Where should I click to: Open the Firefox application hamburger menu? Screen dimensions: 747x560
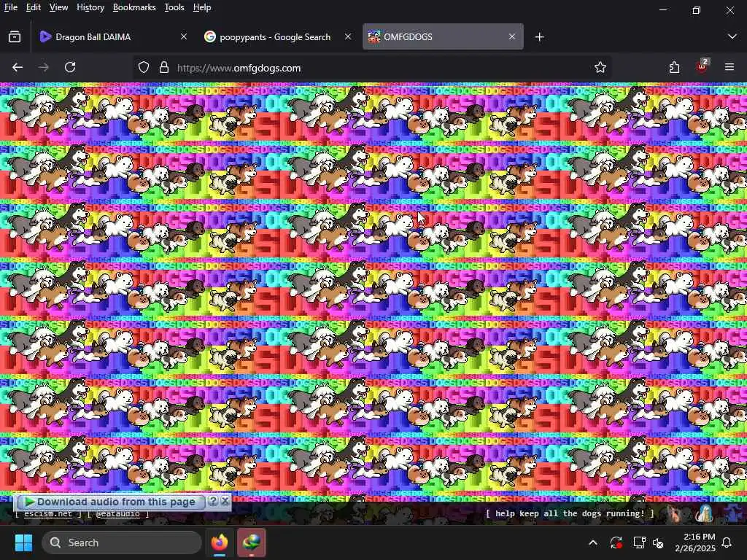pyautogui.click(x=729, y=68)
